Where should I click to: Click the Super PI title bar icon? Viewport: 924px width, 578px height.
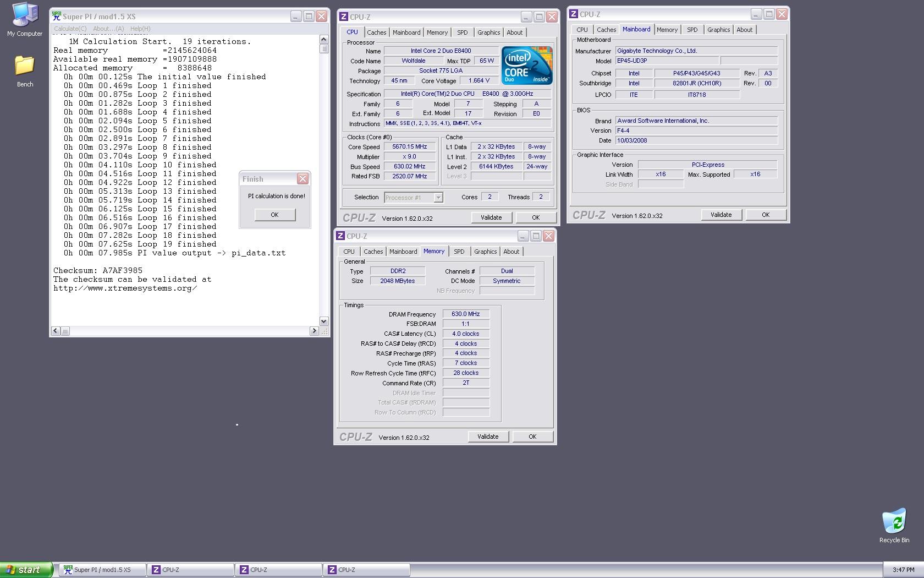56,17
